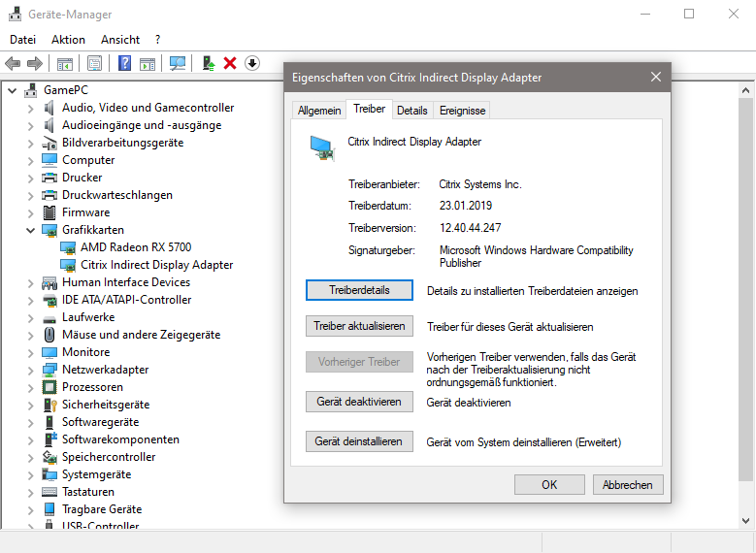Expand the Druckwarteschlangen node
This screenshot has width=756, height=553.
coord(30,196)
